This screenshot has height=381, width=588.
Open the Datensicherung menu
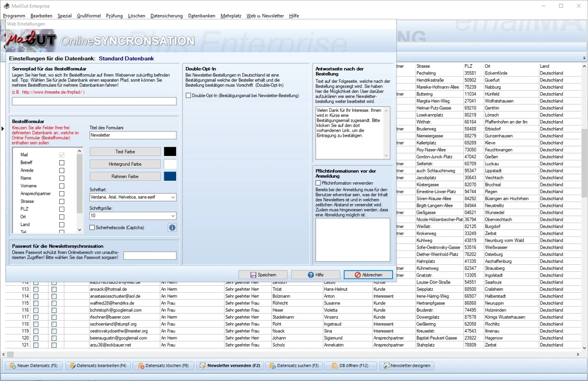[x=167, y=16]
